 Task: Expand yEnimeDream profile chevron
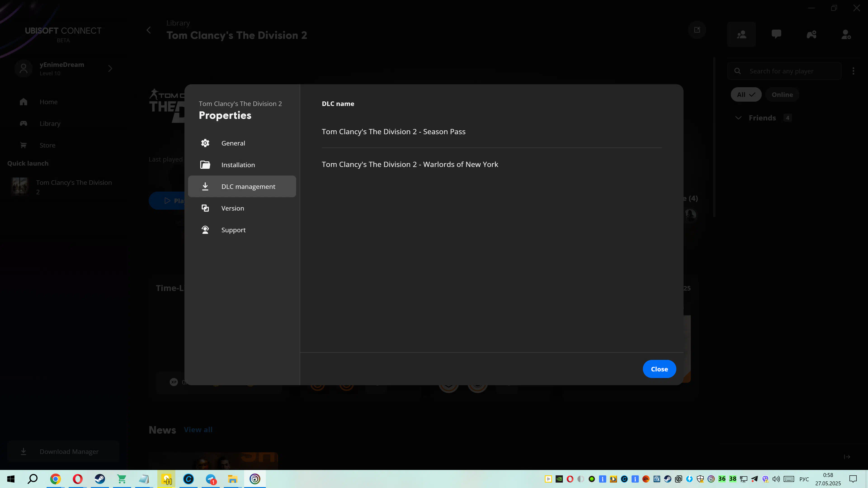(x=110, y=68)
